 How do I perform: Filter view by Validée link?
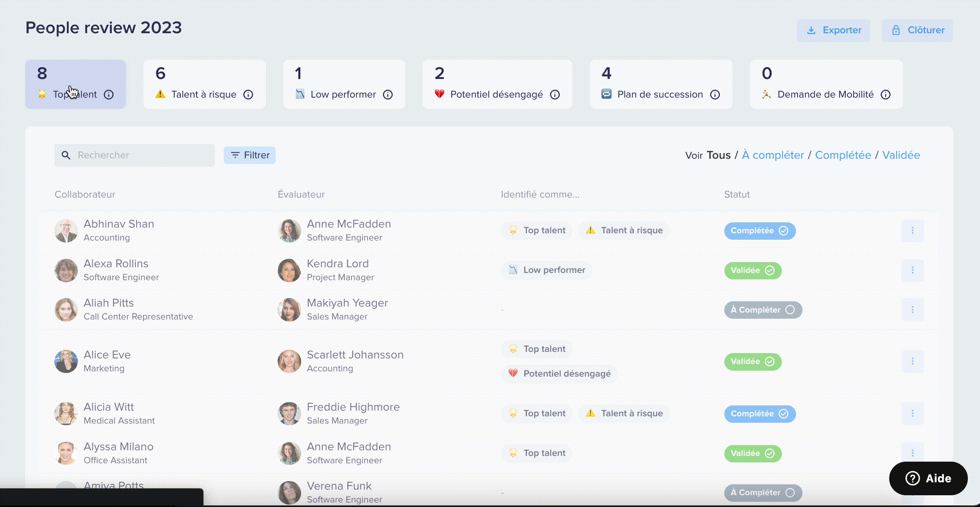(901, 155)
